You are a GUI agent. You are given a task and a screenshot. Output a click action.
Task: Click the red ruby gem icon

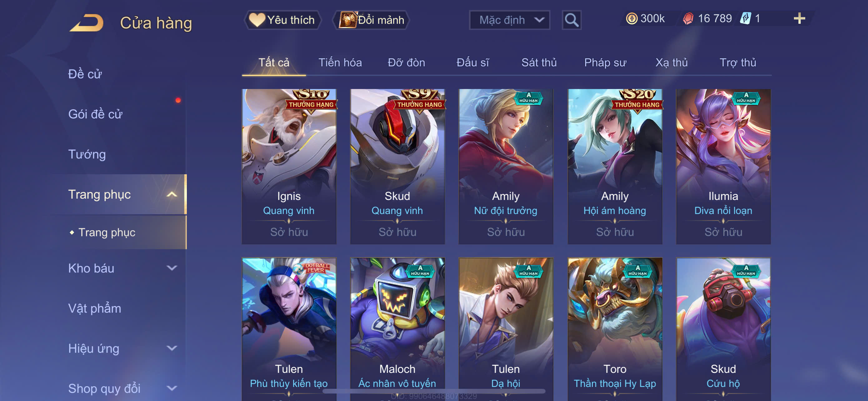click(x=688, y=18)
